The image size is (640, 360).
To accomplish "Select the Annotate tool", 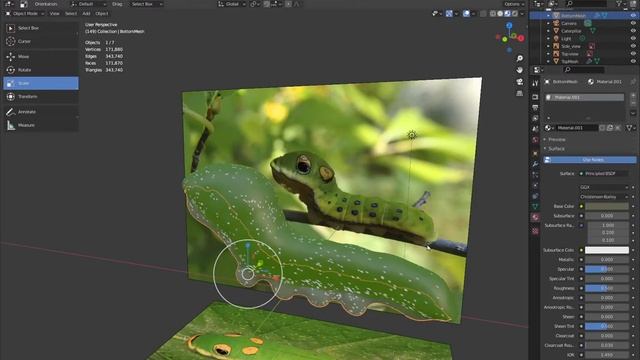I will click(x=41, y=112).
